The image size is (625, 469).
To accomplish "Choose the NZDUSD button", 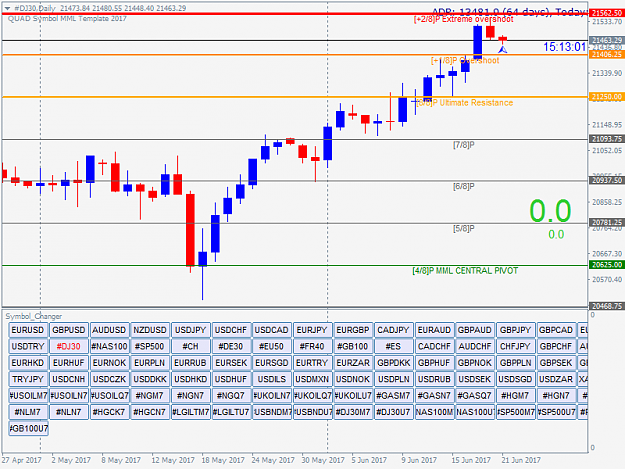I will pyautogui.click(x=150, y=330).
